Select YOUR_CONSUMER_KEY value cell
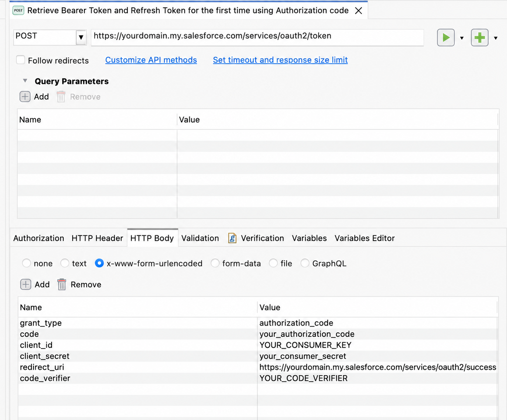The width and height of the screenshot is (507, 420). (x=378, y=345)
